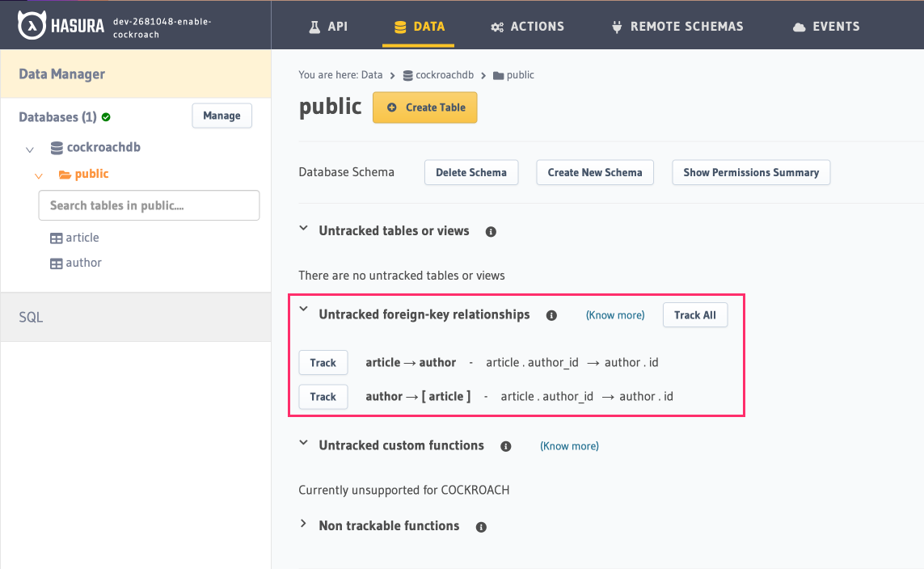924x569 pixels.
Task: Open the API tab
Action: point(327,27)
